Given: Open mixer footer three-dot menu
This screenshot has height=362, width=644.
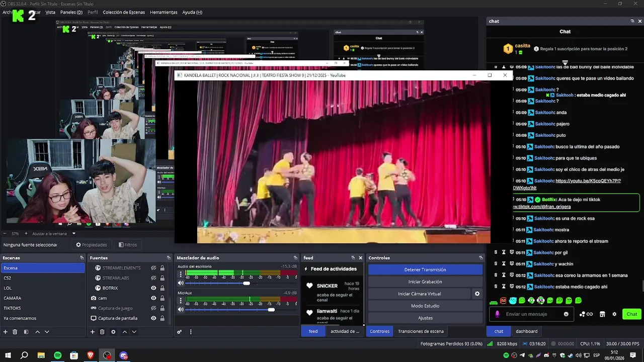Looking at the screenshot, I should tap(191, 332).
